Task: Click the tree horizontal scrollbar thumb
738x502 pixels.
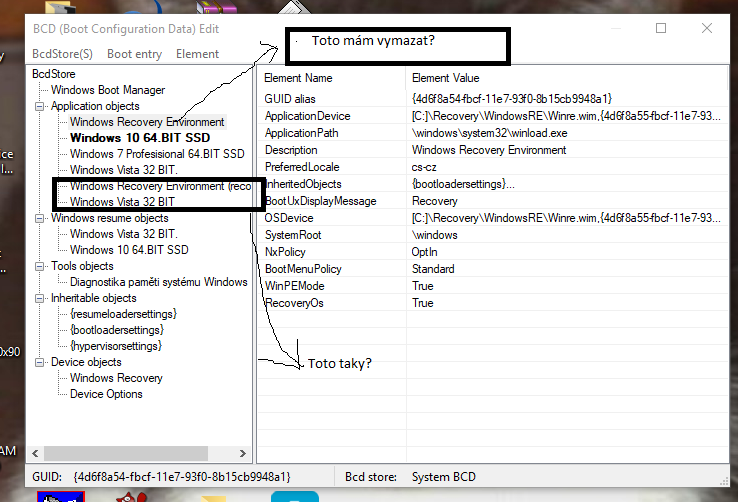Action: 126,454
